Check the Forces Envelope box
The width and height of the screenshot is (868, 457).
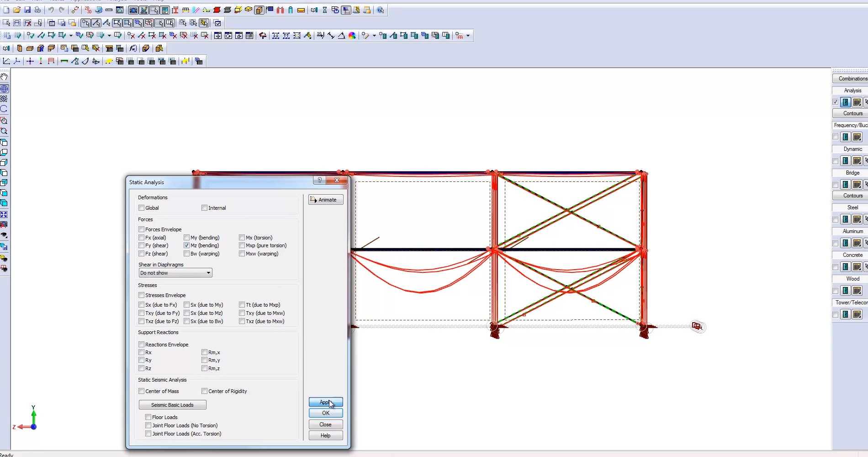142,229
